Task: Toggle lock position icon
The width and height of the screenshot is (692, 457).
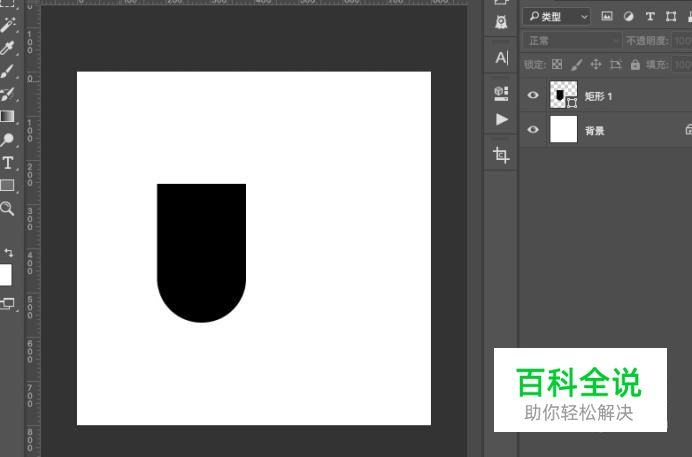Action: [x=596, y=65]
